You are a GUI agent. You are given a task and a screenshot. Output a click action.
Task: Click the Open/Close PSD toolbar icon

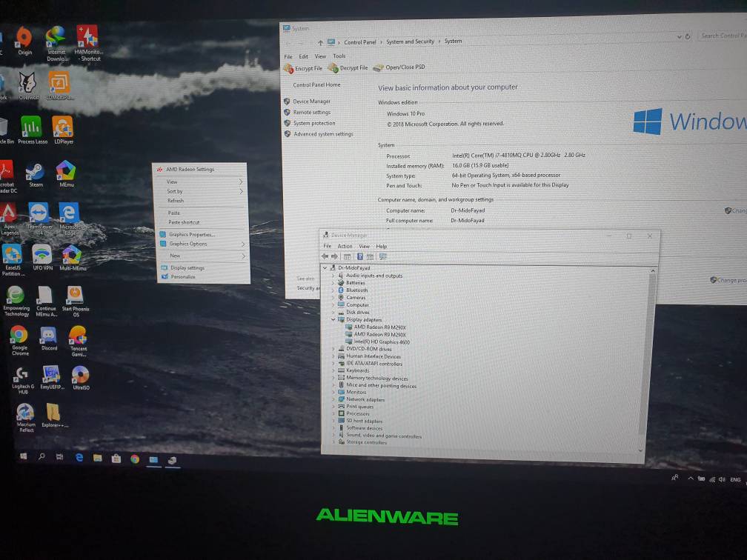[399, 67]
